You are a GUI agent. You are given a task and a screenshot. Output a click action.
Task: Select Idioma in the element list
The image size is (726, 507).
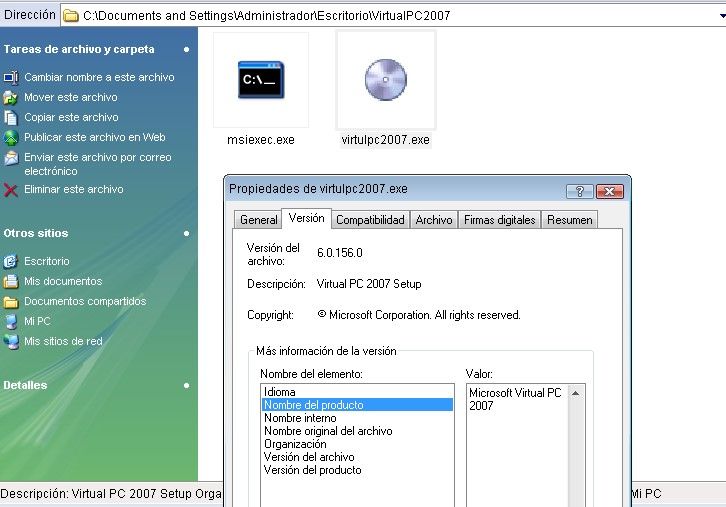coord(357,392)
